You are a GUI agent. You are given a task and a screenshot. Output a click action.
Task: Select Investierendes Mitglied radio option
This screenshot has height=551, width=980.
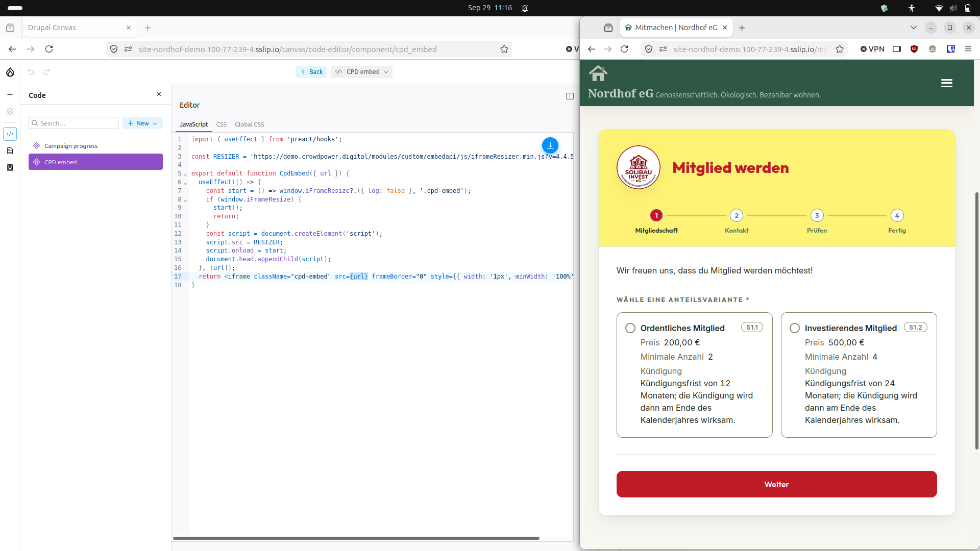795,328
